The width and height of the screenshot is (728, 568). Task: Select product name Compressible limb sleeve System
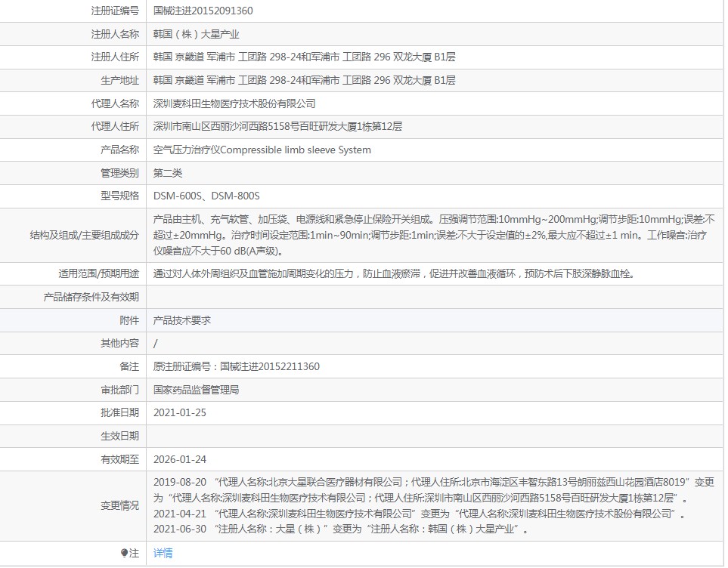pos(296,150)
